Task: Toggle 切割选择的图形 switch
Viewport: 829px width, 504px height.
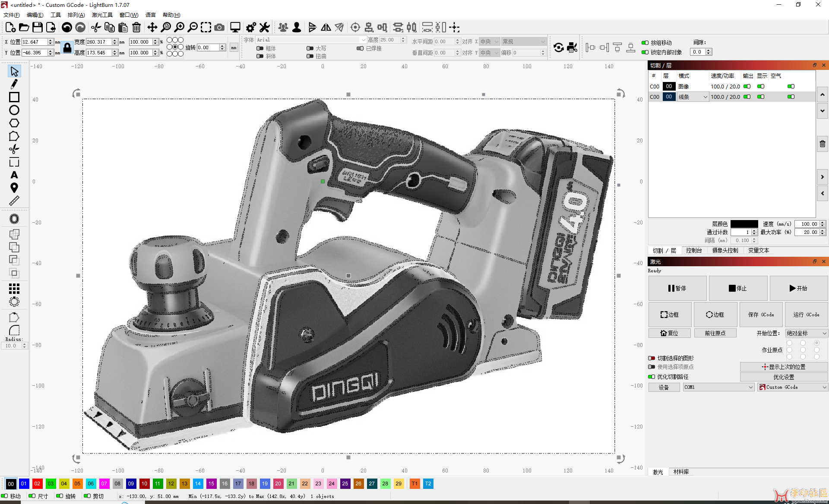Action: click(652, 358)
